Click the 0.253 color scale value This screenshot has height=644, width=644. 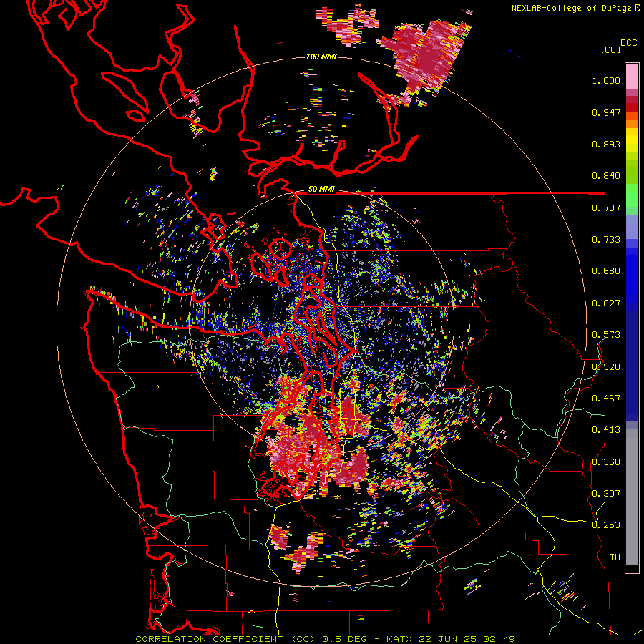606,525
